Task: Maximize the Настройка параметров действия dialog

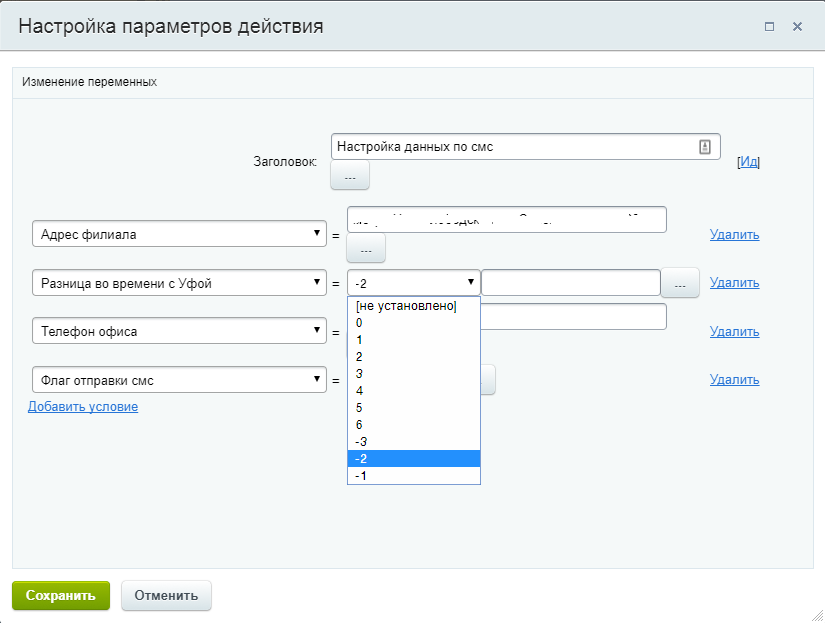Action: (x=769, y=26)
